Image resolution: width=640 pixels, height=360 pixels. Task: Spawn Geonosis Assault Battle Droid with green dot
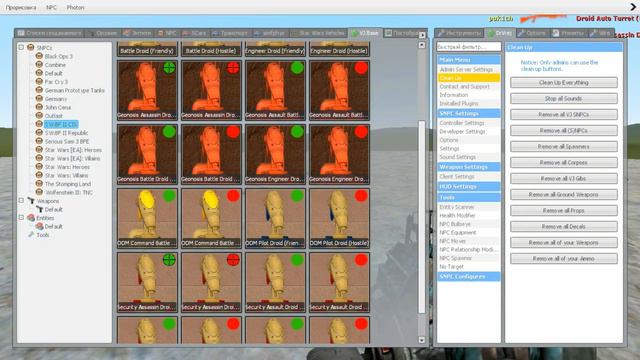point(275,90)
